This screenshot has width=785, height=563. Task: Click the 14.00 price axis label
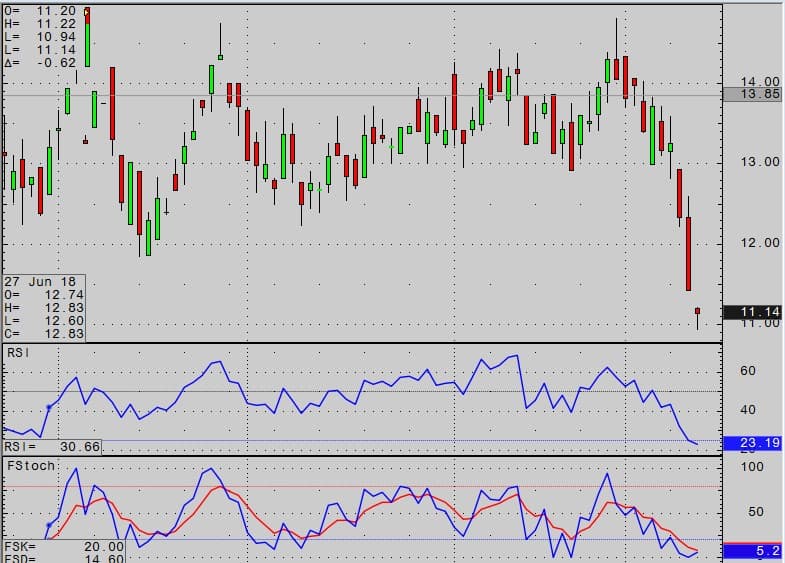pyautogui.click(x=760, y=82)
